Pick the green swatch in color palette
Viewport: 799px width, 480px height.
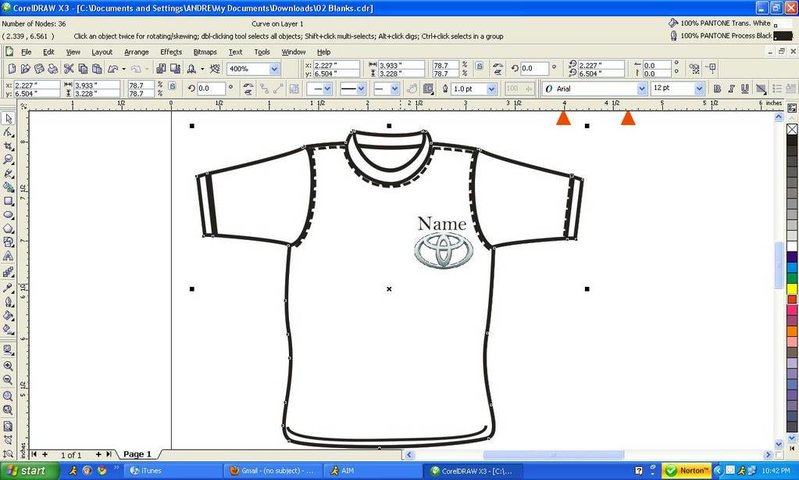pos(792,278)
